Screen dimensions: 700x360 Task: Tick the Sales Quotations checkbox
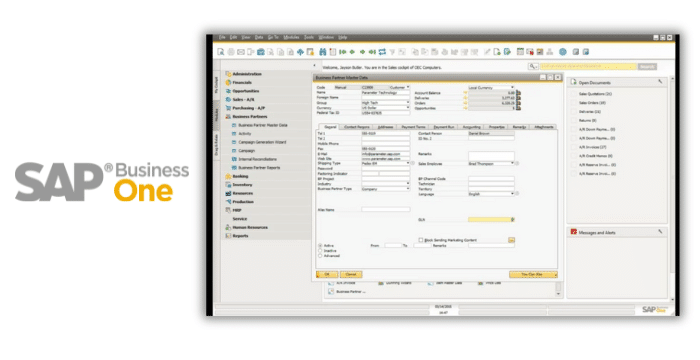(574, 94)
